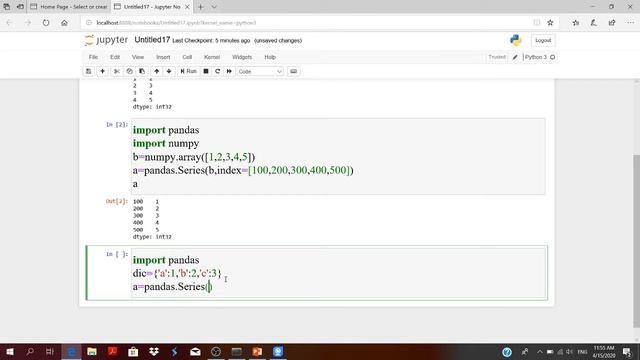Viewport: 640px width, 360px height.
Task: Paste cells below icon
Action: click(x=142, y=71)
